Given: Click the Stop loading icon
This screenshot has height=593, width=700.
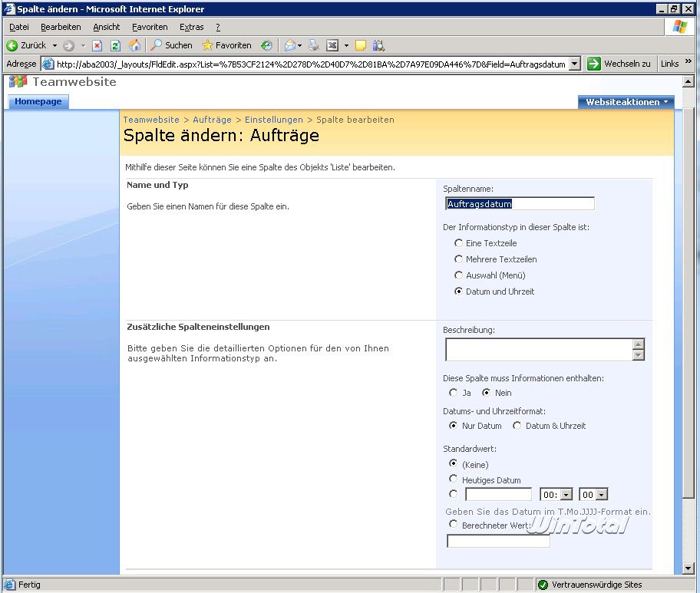Looking at the screenshot, I should (97, 45).
